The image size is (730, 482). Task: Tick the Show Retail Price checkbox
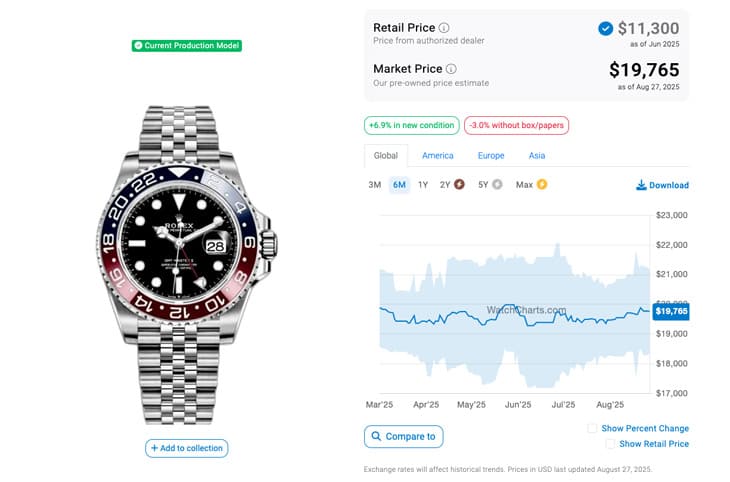[x=610, y=444]
